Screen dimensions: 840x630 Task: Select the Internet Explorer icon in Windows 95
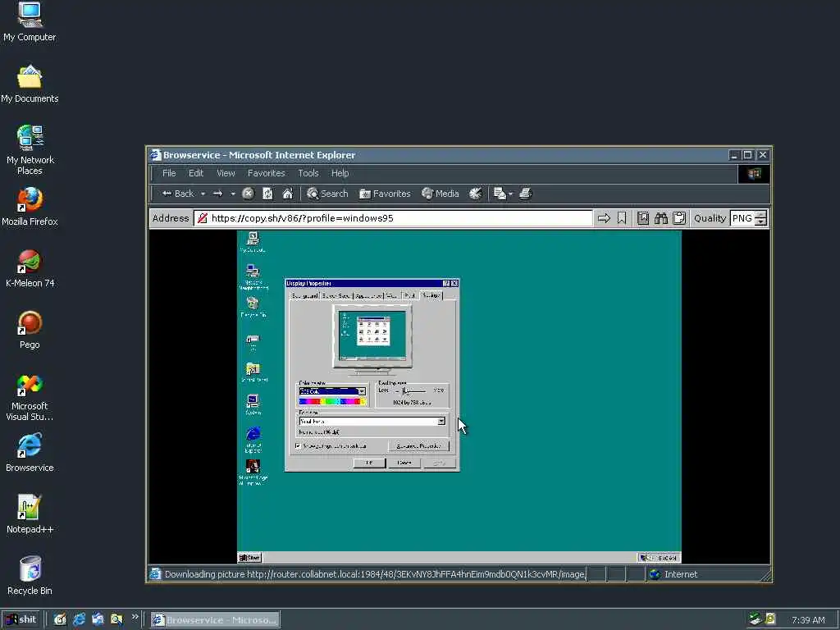pyautogui.click(x=253, y=440)
